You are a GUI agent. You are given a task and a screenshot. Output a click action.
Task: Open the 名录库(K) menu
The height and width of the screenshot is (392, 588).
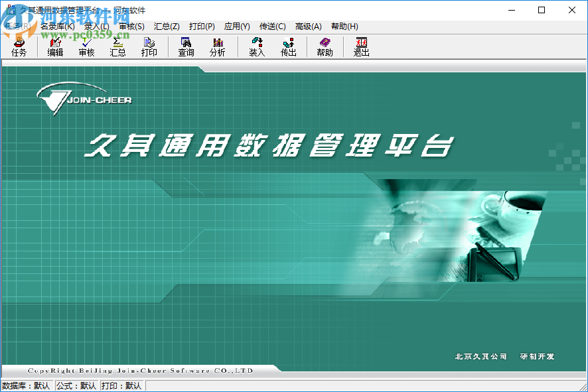tap(57, 27)
